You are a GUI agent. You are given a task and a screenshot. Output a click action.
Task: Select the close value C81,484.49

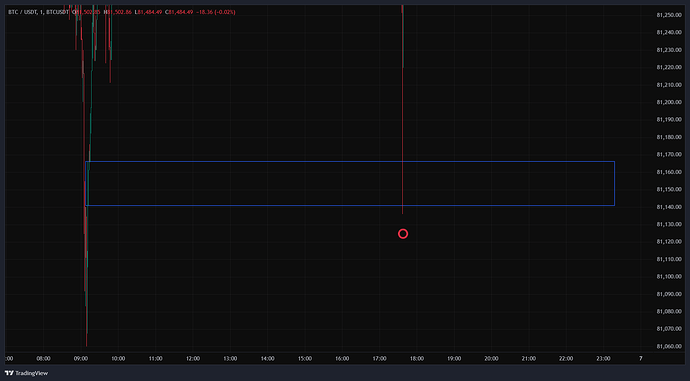coord(179,12)
